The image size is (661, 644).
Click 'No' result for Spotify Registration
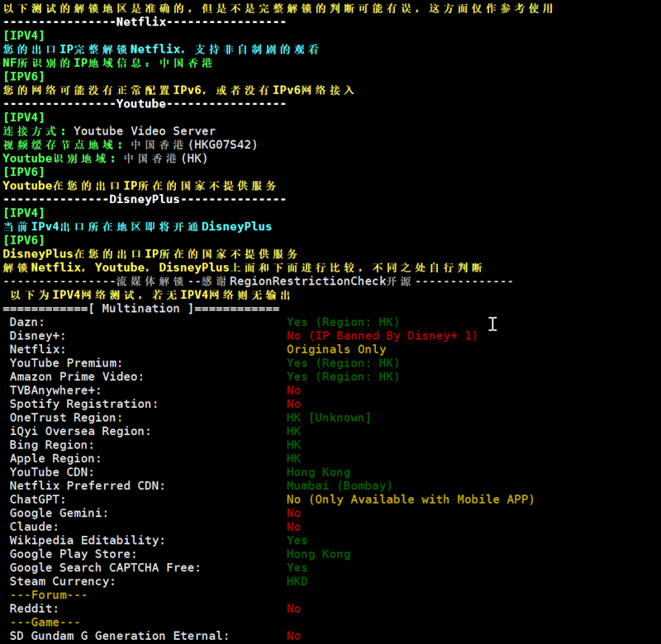click(293, 404)
